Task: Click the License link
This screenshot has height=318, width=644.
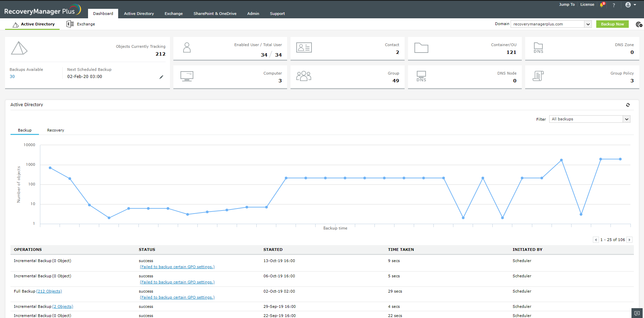Action: click(x=587, y=5)
